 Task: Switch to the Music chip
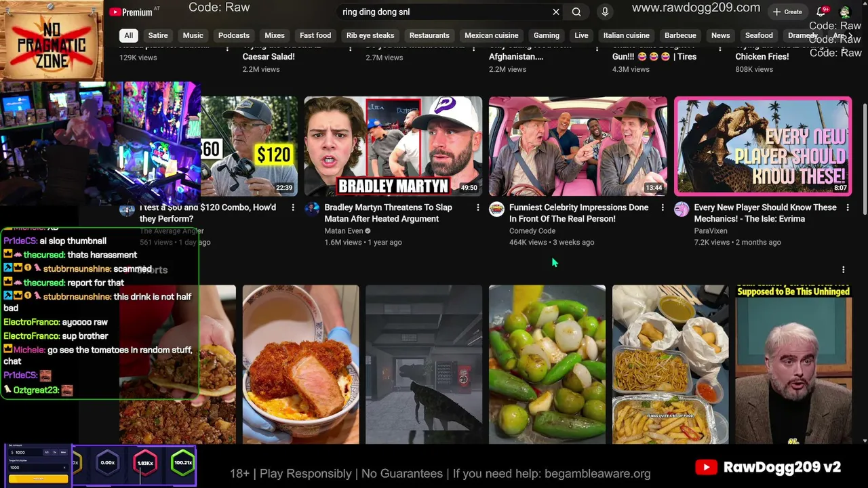pos(193,35)
